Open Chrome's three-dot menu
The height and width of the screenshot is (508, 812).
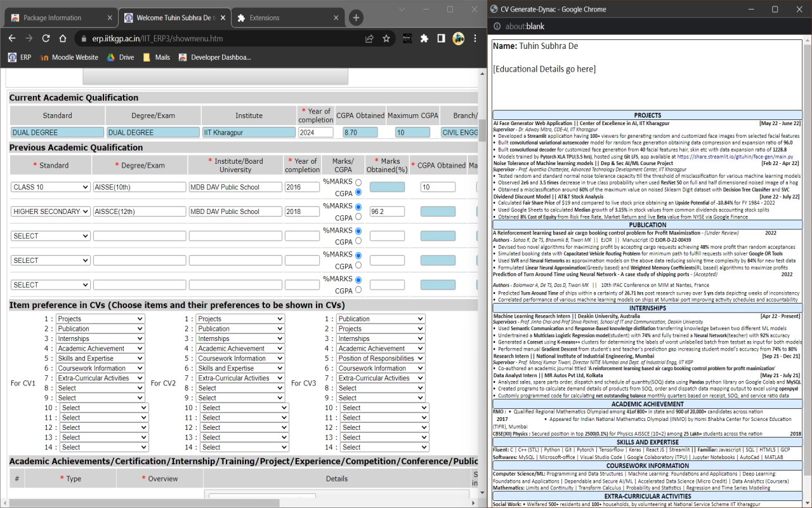pyautogui.click(x=475, y=39)
